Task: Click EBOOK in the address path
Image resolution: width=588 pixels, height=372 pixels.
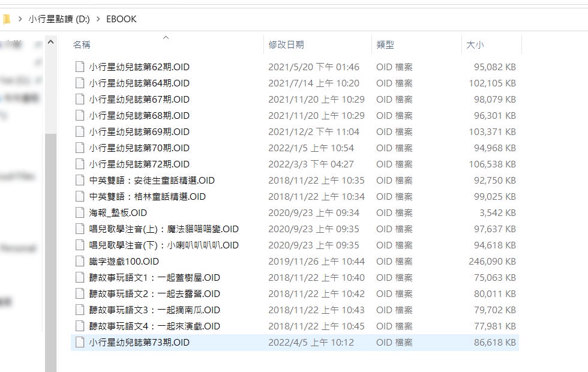Action: click(121, 19)
